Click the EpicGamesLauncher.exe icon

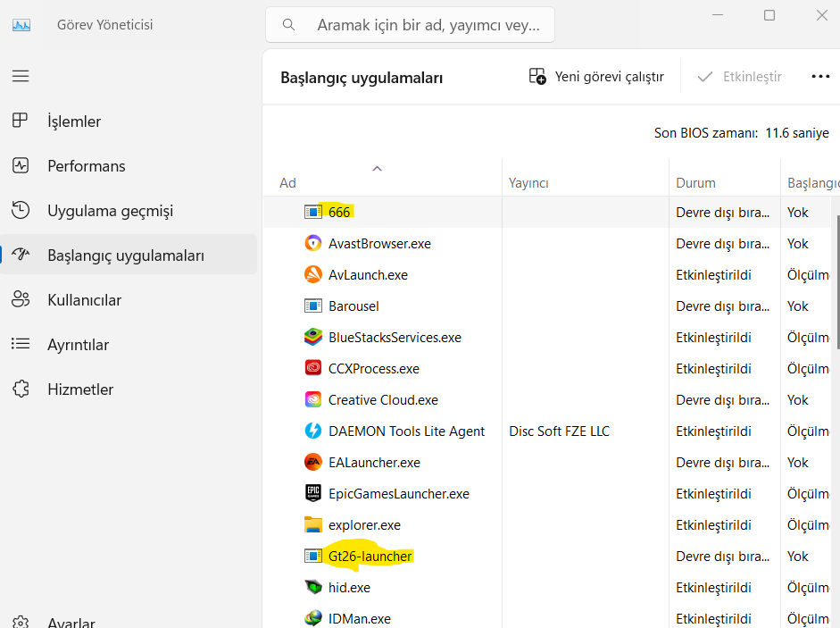(x=312, y=493)
